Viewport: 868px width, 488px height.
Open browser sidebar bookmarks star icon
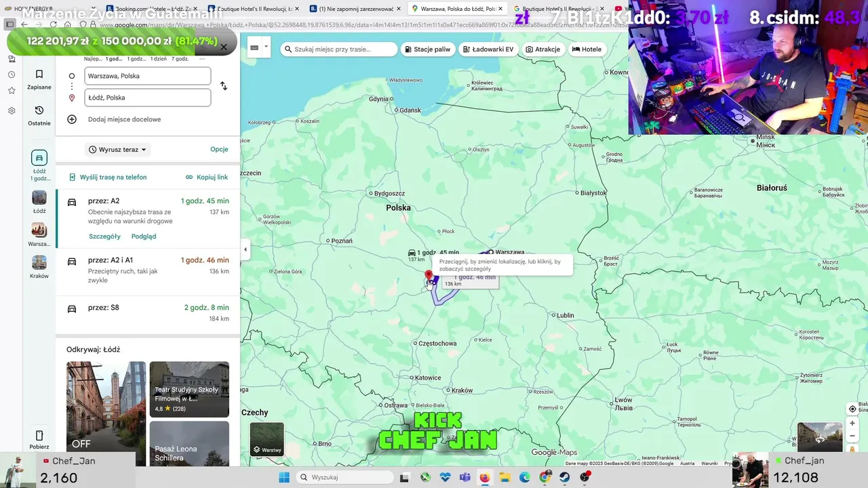click(x=12, y=90)
